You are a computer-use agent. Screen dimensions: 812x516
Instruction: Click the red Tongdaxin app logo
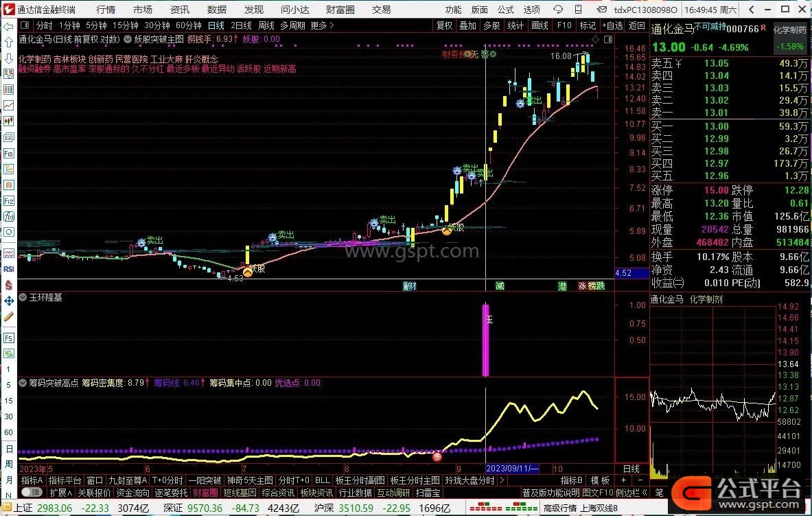pos(8,10)
